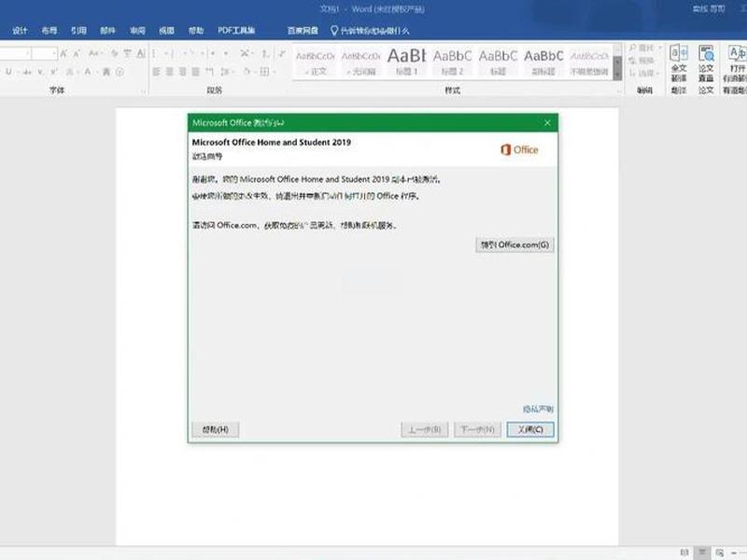Image resolution: width=747 pixels, height=560 pixels.
Task: Click the Bullets list icon
Action: 154,53
